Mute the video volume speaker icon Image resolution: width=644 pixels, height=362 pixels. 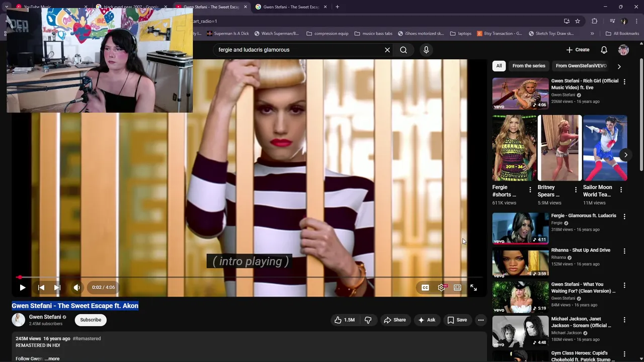point(76,288)
